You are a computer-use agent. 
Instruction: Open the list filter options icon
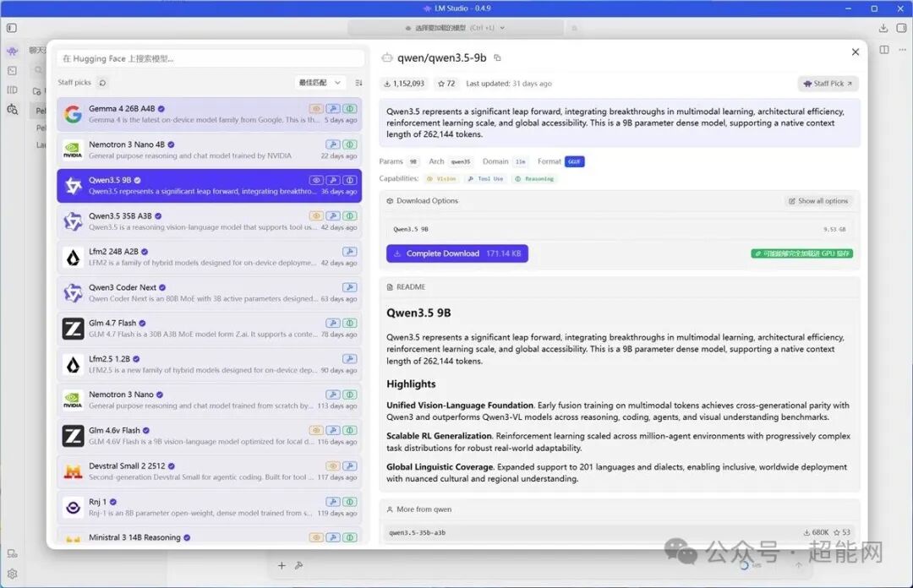pos(358,83)
